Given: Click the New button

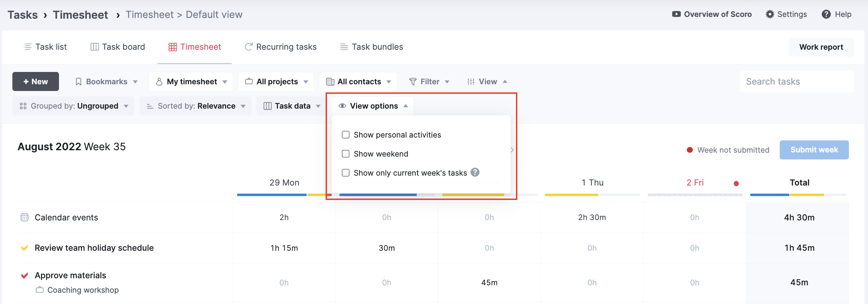Looking at the screenshot, I should click(36, 81).
